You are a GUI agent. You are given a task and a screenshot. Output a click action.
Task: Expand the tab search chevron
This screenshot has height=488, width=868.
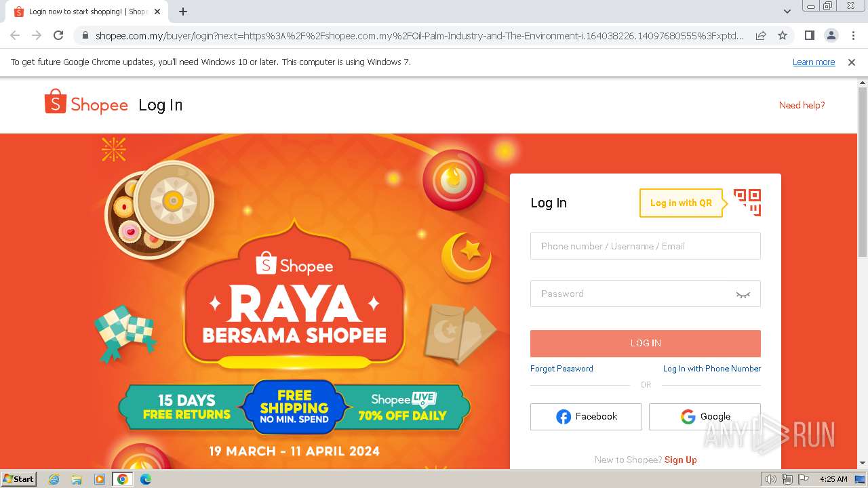click(787, 12)
